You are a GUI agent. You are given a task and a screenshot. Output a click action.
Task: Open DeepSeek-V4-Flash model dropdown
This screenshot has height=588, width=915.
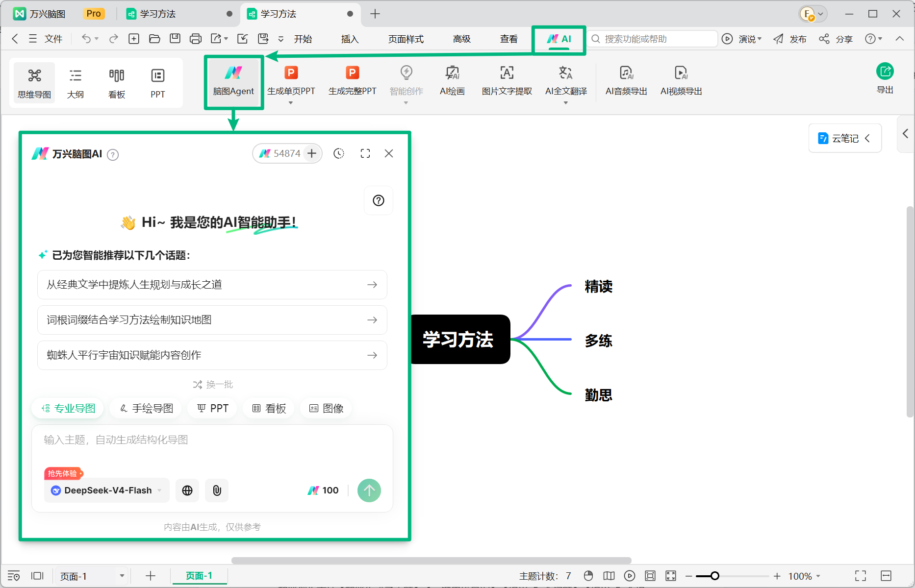pyautogui.click(x=107, y=490)
